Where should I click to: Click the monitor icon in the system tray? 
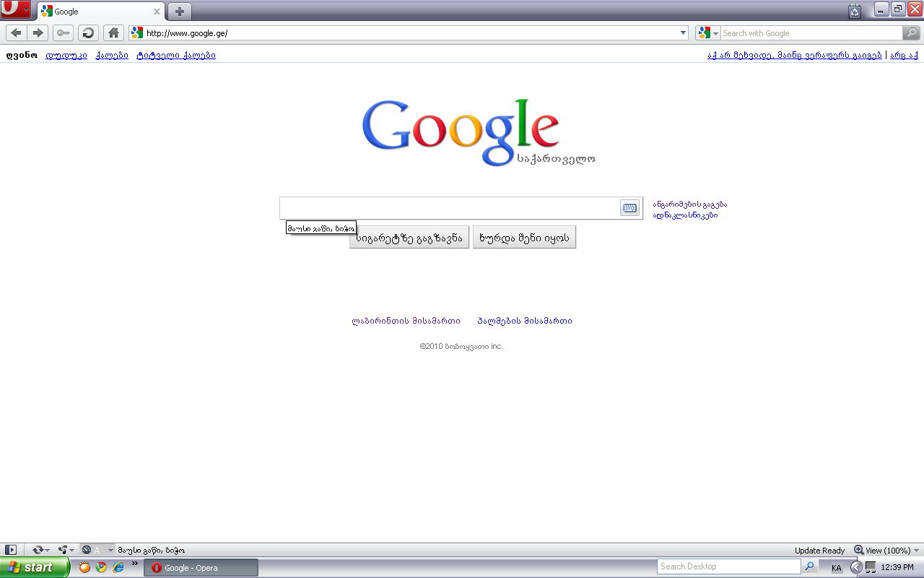(871, 567)
